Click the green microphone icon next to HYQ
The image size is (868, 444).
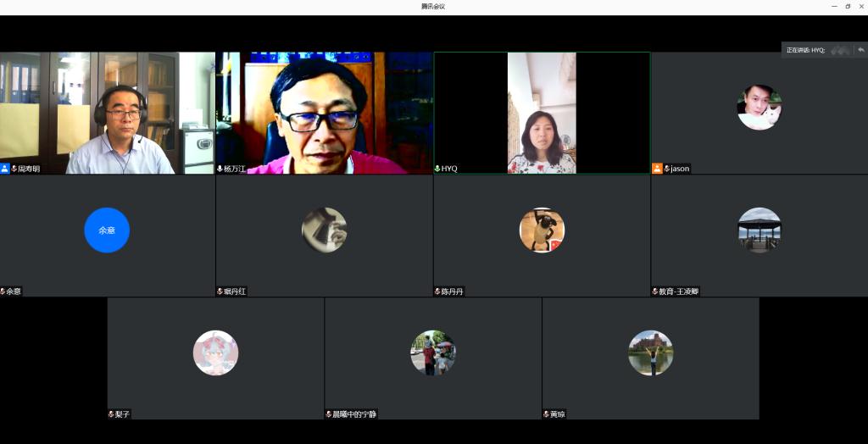437,169
